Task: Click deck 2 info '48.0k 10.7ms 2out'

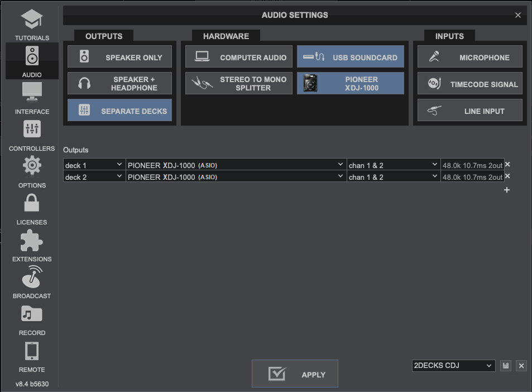Action: point(472,177)
